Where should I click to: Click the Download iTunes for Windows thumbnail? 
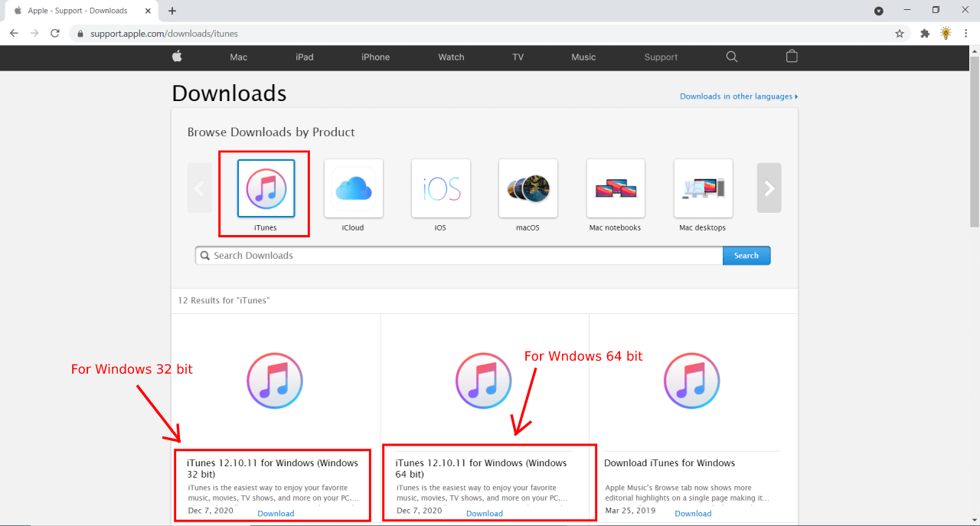692,381
